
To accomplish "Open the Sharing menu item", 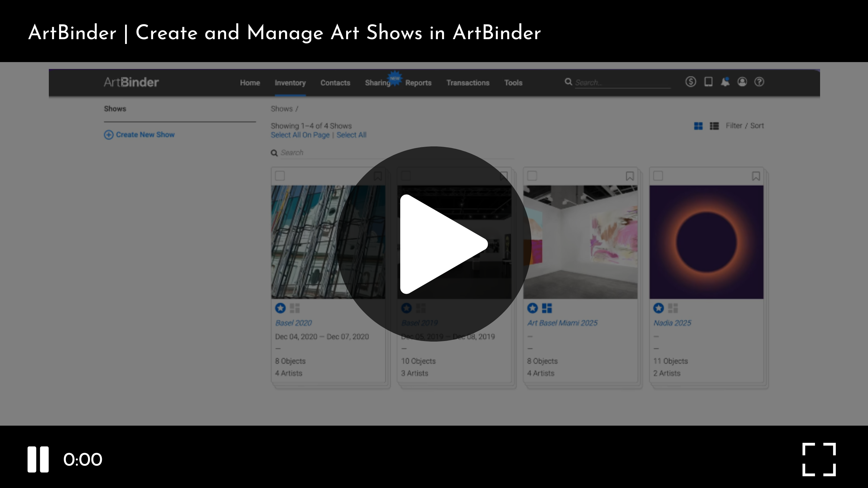I will click(377, 83).
